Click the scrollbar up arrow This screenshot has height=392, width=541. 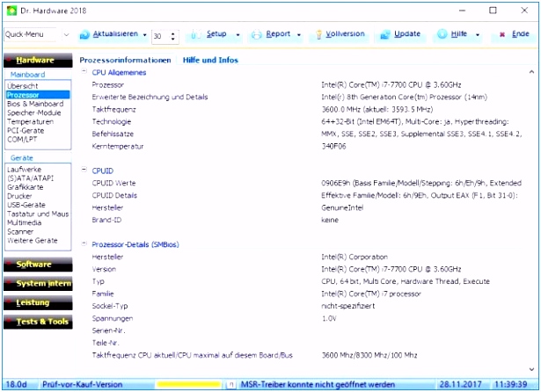click(531, 72)
